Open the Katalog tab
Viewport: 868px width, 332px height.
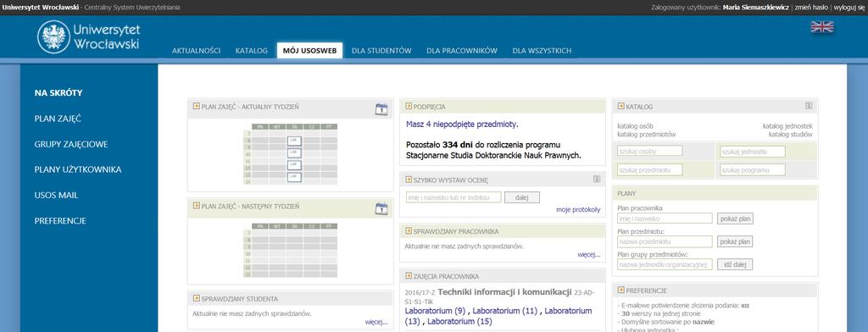[x=251, y=50]
